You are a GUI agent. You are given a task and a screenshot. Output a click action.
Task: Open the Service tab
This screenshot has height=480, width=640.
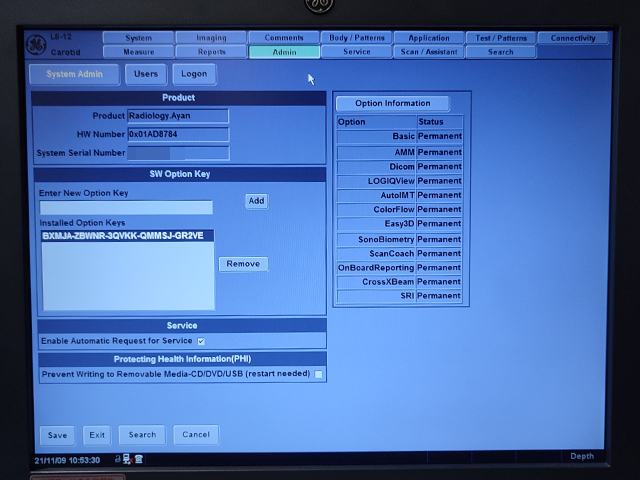coord(356,52)
